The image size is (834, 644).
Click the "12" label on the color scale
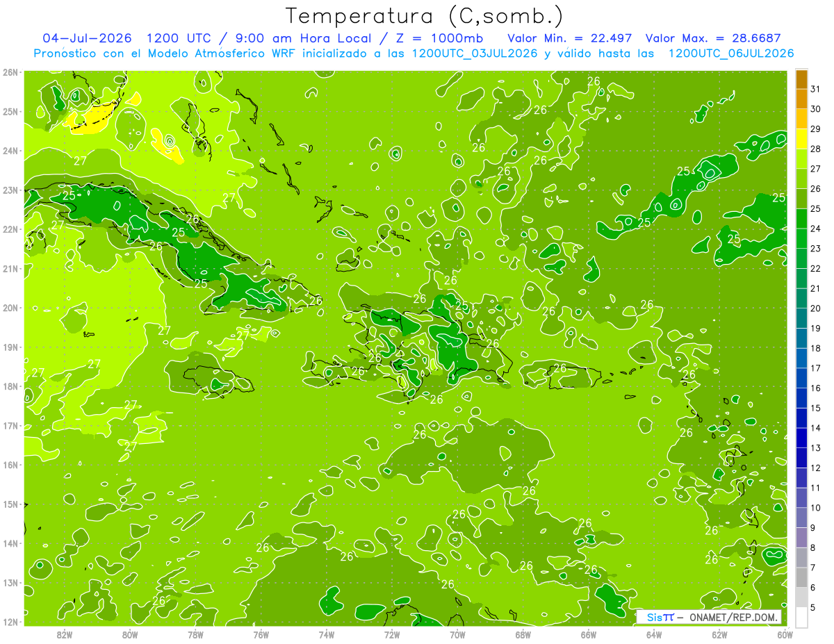point(816,468)
